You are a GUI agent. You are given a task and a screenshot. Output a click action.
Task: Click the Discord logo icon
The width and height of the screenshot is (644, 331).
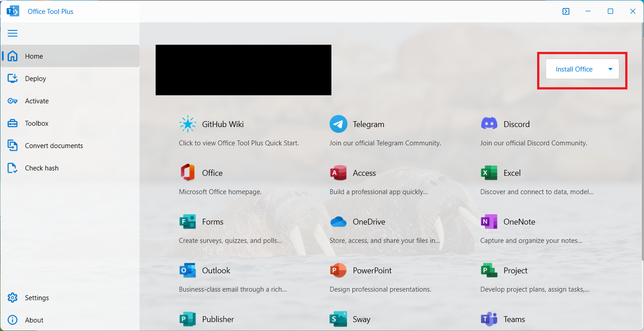pyautogui.click(x=489, y=124)
